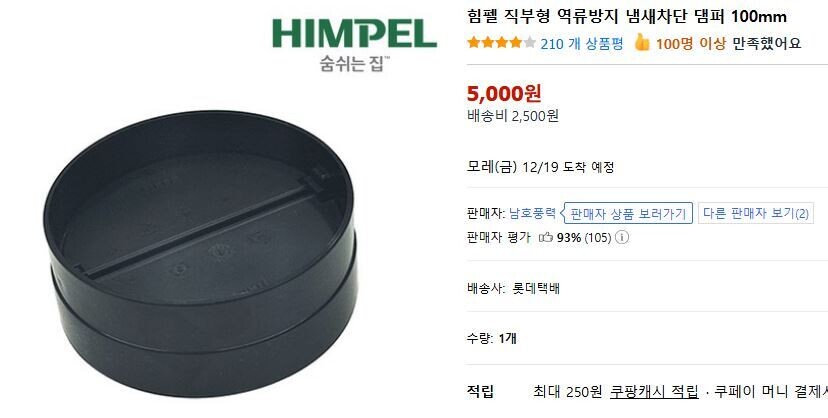828x418 pixels.
Task: Click the 배송비 2,500원 shipping fee text
Action: click(x=513, y=116)
